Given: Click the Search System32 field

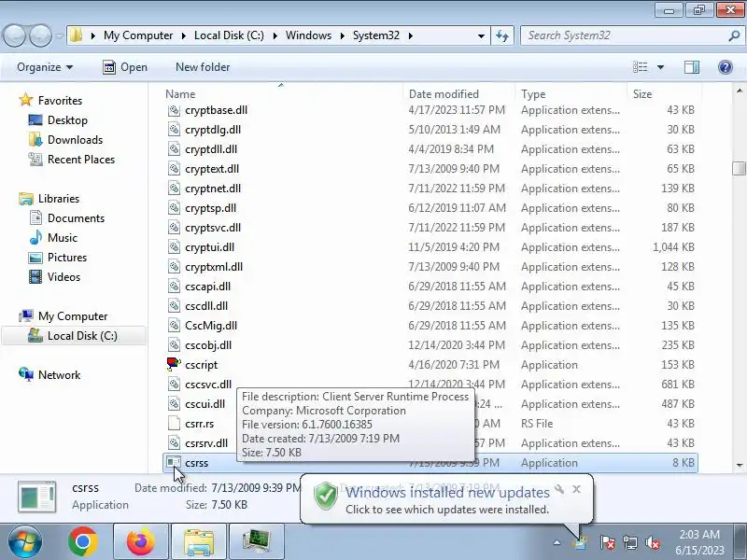Looking at the screenshot, I should (x=624, y=35).
